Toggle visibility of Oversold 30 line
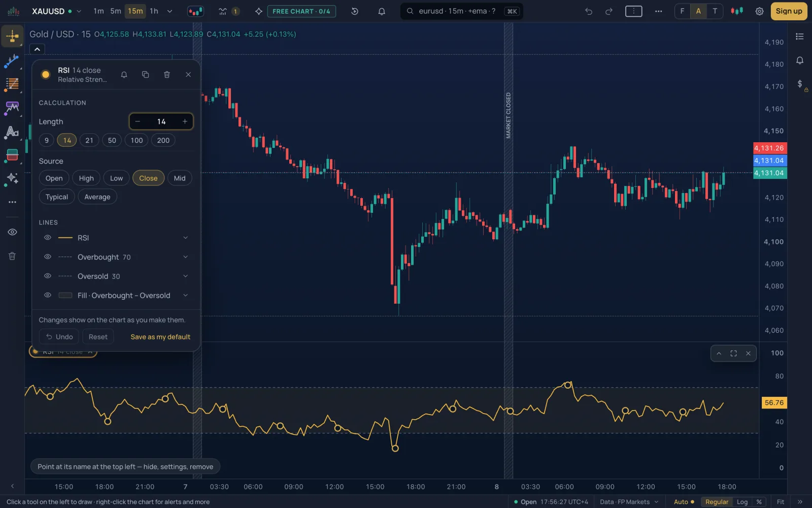The image size is (812, 508). pos(48,276)
